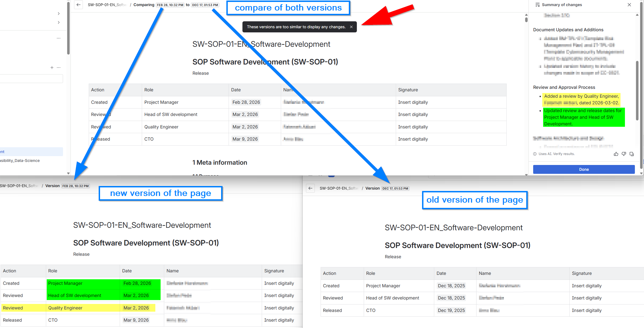Open the 'asibility_Data-Science' page in the sidebar
Viewport: 644px width, 328px height.
click(x=20, y=161)
